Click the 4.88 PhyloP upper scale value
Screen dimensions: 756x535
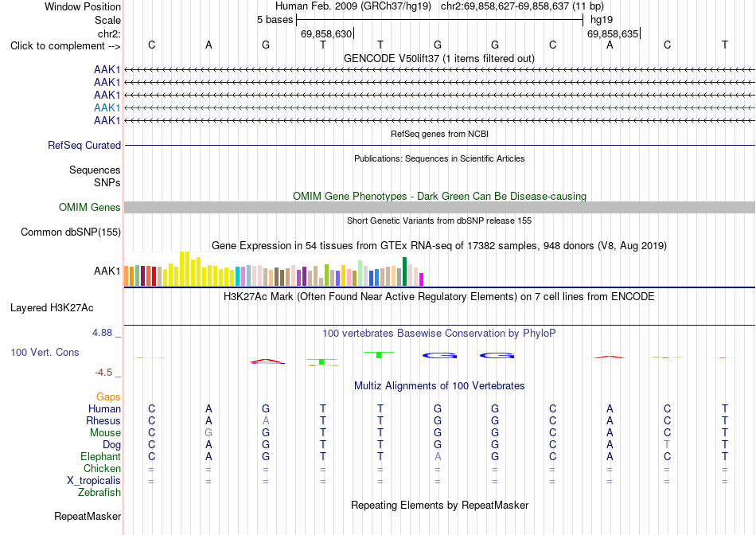[102, 333]
